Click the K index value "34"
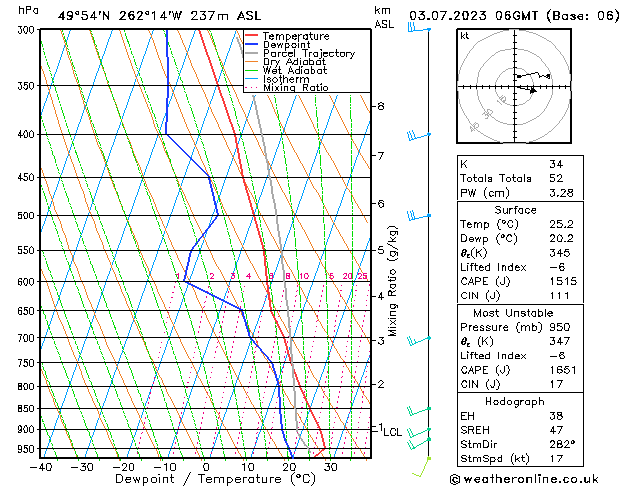Screen dimensions: 629x486 [556, 164]
